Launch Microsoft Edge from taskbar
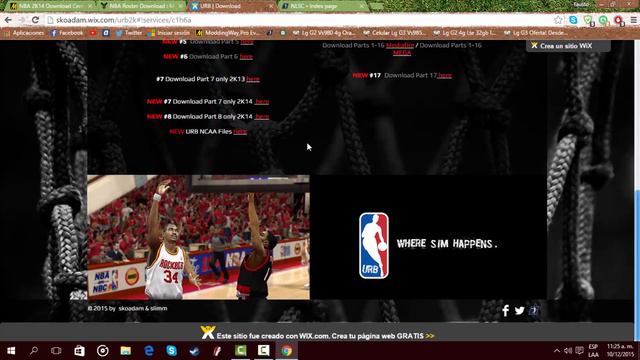640x360 pixels. [x=149, y=351]
